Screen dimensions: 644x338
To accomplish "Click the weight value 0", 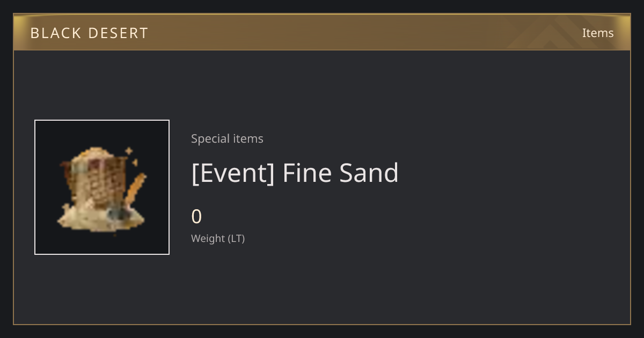I will 196,217.
